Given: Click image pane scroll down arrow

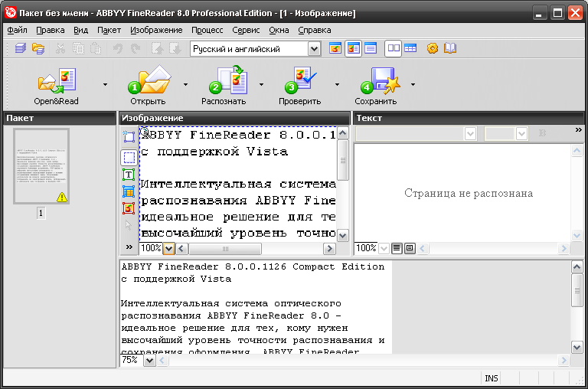Looking at the screenshot, I should tap(343, 236).
